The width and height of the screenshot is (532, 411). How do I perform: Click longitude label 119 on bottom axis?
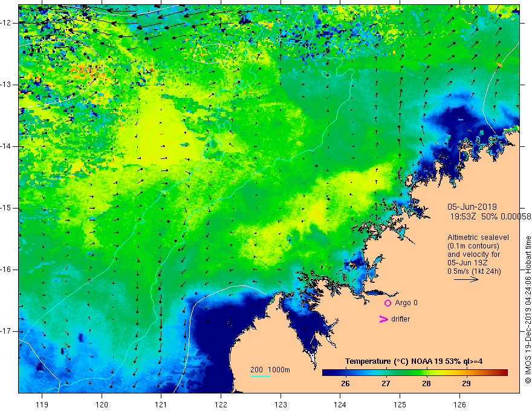(42, 404)
